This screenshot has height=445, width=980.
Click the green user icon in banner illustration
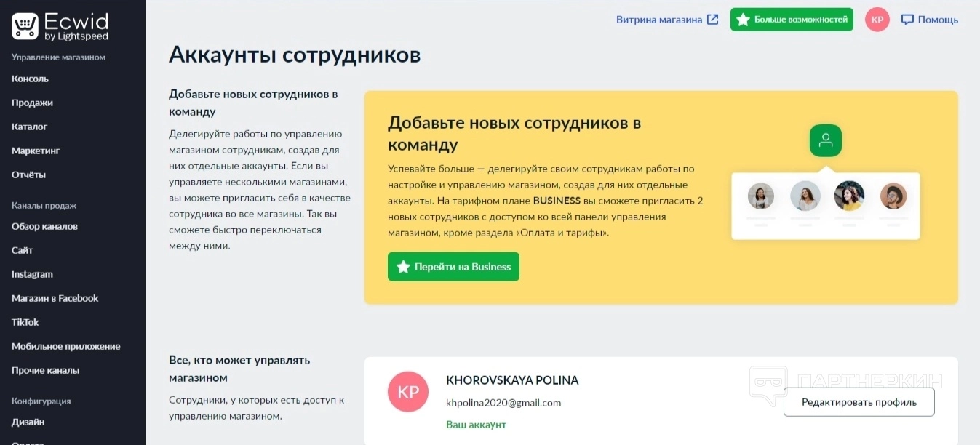(x=826, y=140)
